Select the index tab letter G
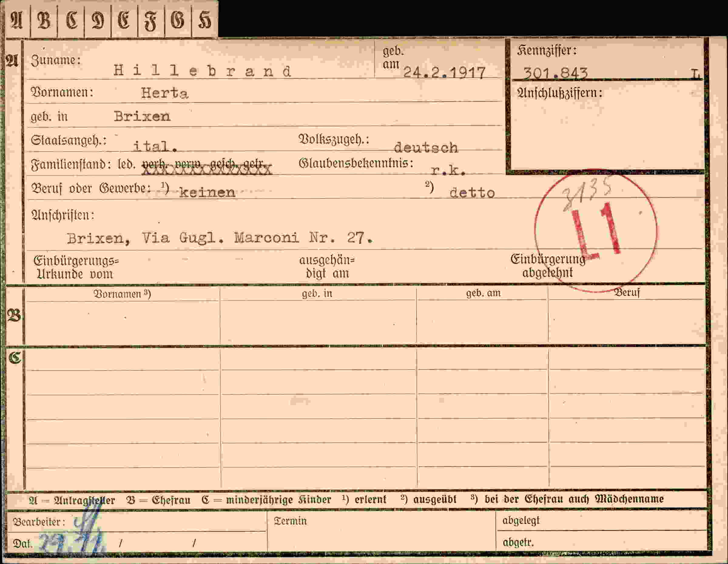This screenshot has height=564, width=728. [x=178, y=20]
